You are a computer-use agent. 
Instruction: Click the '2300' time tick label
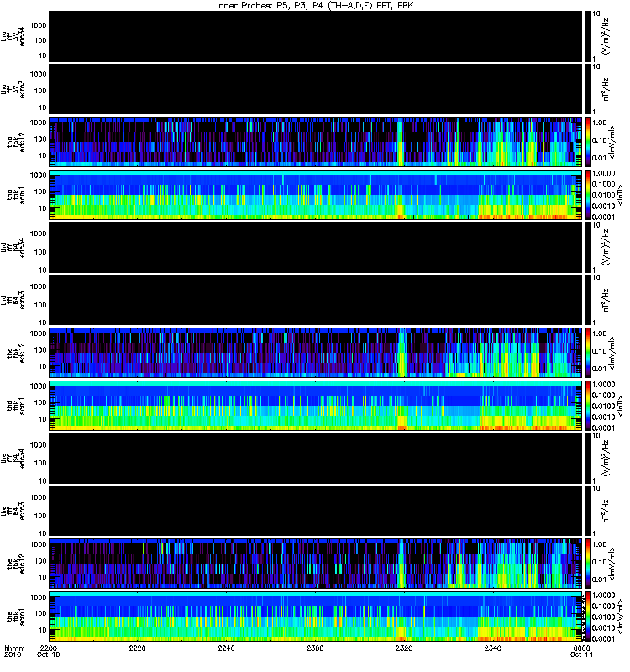[315, 648]
